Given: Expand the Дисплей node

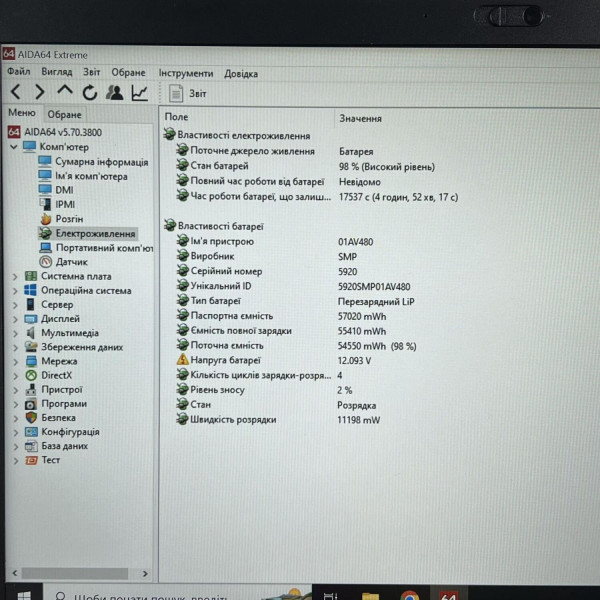Looking at the screenshot, I should (15, 319).
